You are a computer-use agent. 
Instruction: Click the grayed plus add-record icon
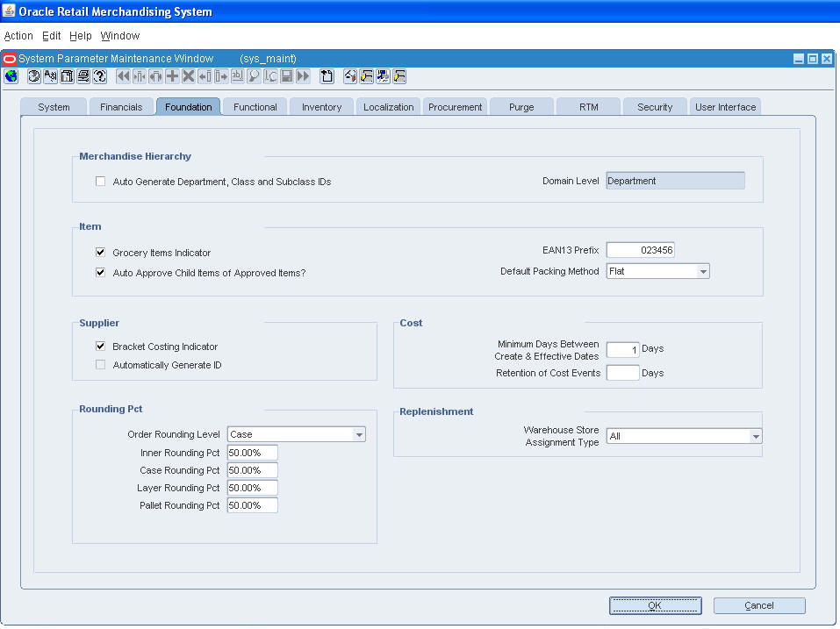click(172, 76)
